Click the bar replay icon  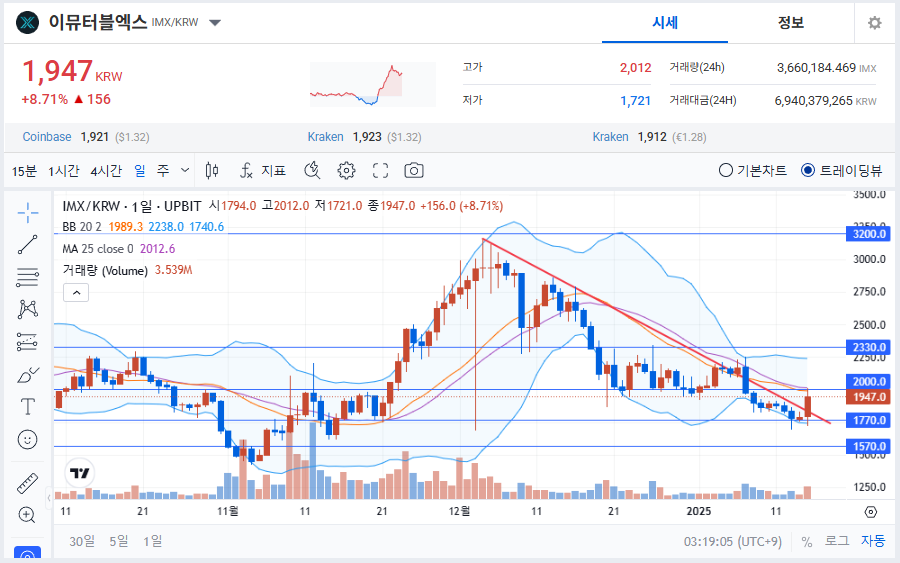[312, 170]
